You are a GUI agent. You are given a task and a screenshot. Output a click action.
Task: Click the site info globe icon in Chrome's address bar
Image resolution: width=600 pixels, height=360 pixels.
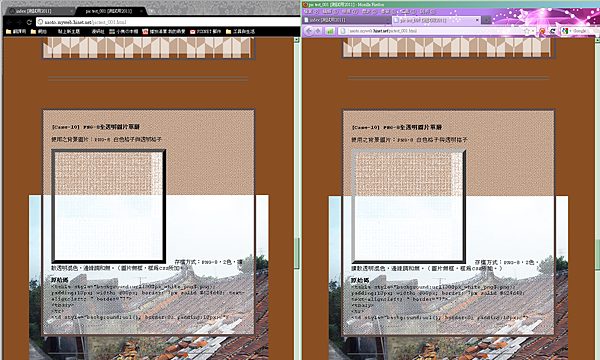[40, 22]
